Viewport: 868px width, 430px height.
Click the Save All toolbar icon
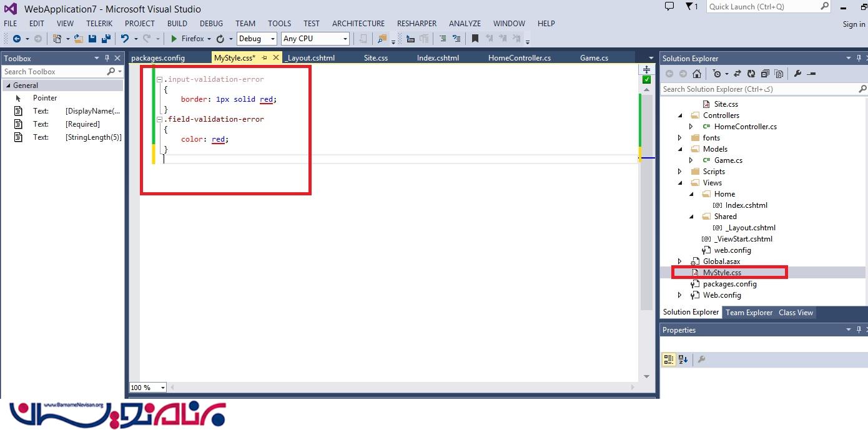click(106, 39)
